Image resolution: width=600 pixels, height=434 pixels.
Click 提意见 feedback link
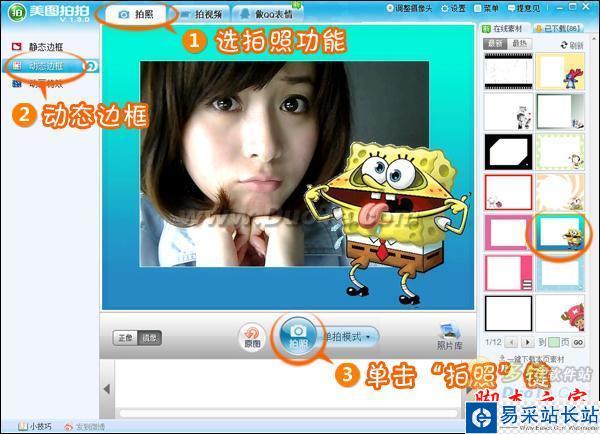(x=524, y=8)
